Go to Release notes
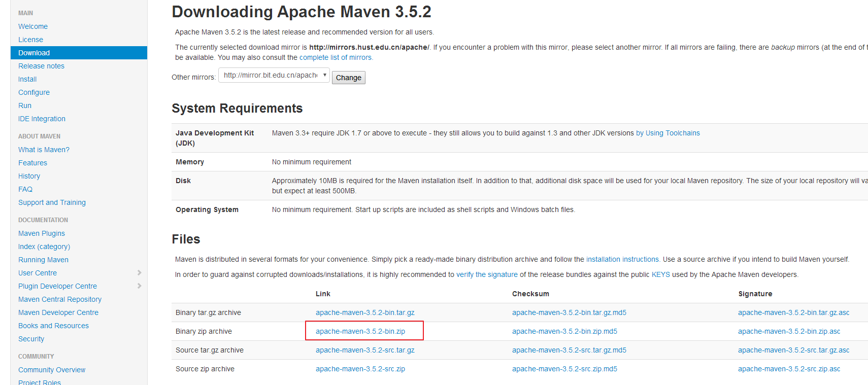This screenshot has height=385, width=868. coord(41,66)
